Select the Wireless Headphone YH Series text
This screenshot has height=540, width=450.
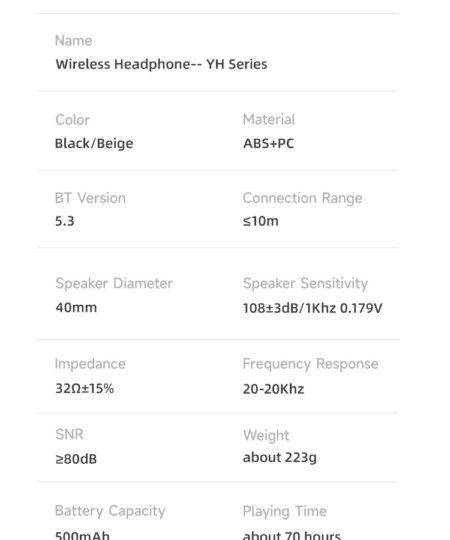(x=161, y=64)
